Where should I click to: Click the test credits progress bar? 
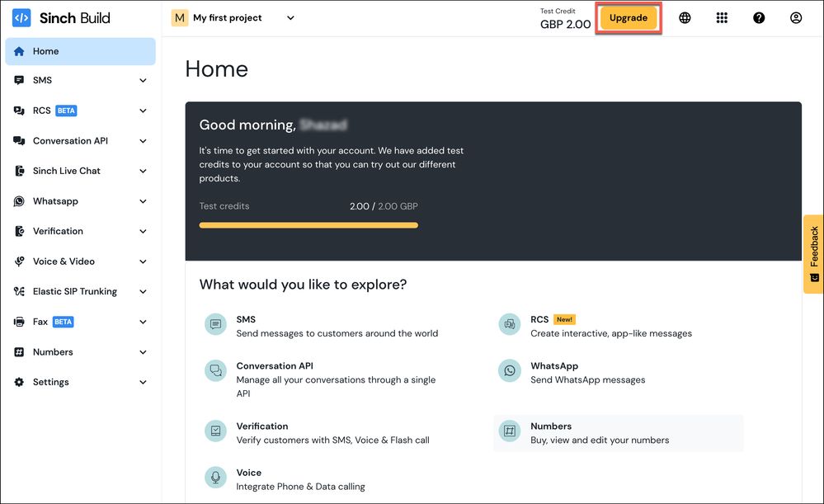[308, 225]
